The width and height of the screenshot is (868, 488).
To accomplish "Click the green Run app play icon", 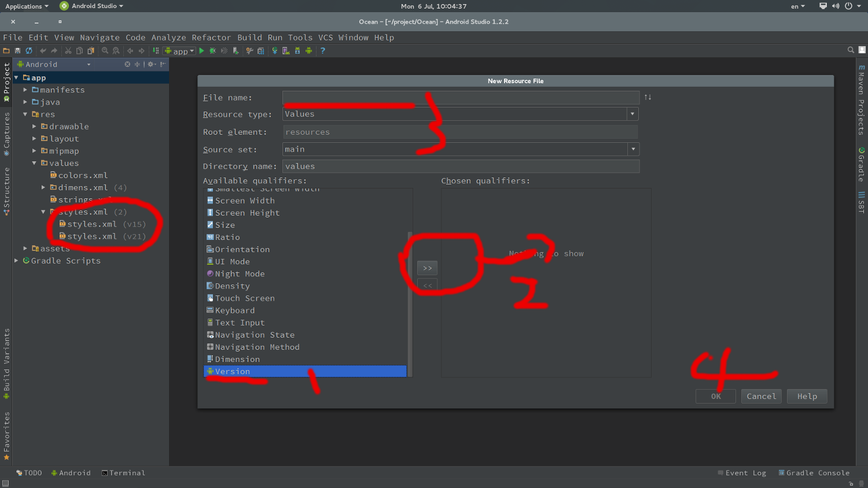I will point(201,51).
